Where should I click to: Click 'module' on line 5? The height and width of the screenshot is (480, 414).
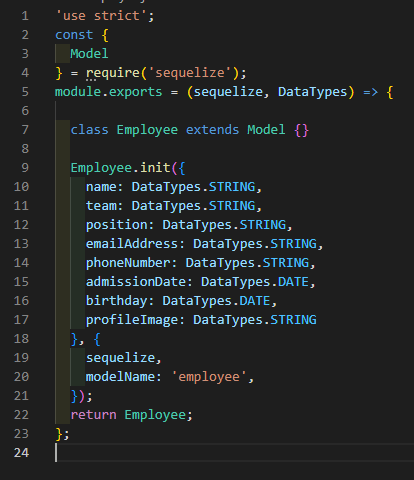point(78,92)
